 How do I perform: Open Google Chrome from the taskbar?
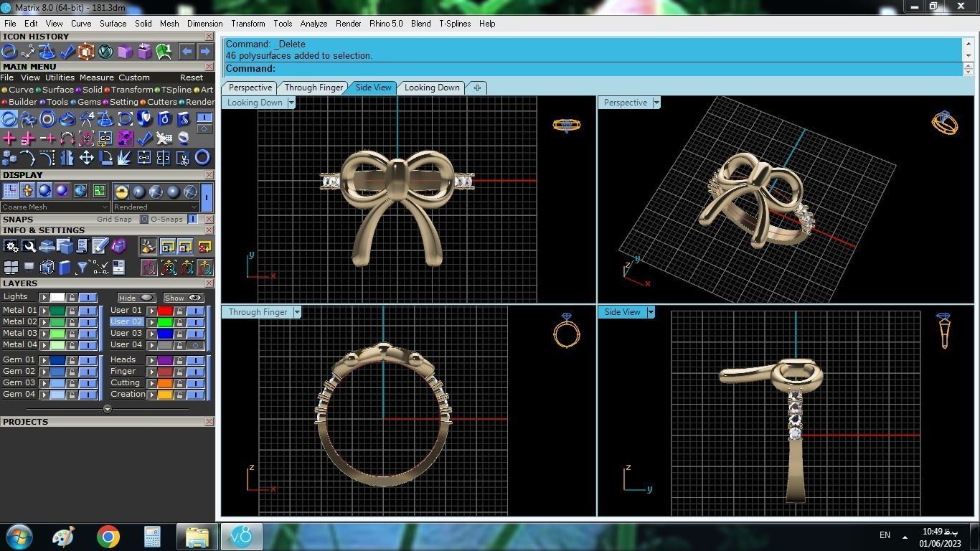click(x=108, y=537)
